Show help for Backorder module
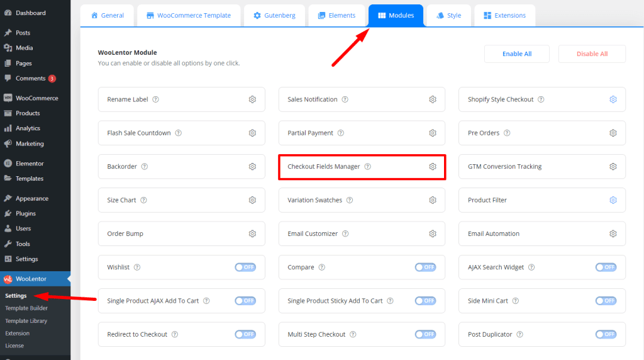Image resolution: width=644 pixels, height=360 pixels. click(x=145, y=166)
